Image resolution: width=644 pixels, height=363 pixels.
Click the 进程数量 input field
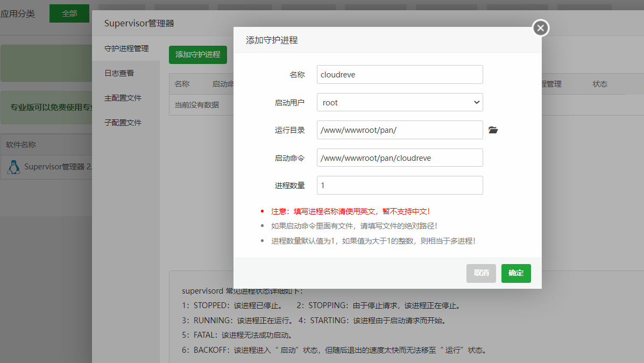[400, 186]
